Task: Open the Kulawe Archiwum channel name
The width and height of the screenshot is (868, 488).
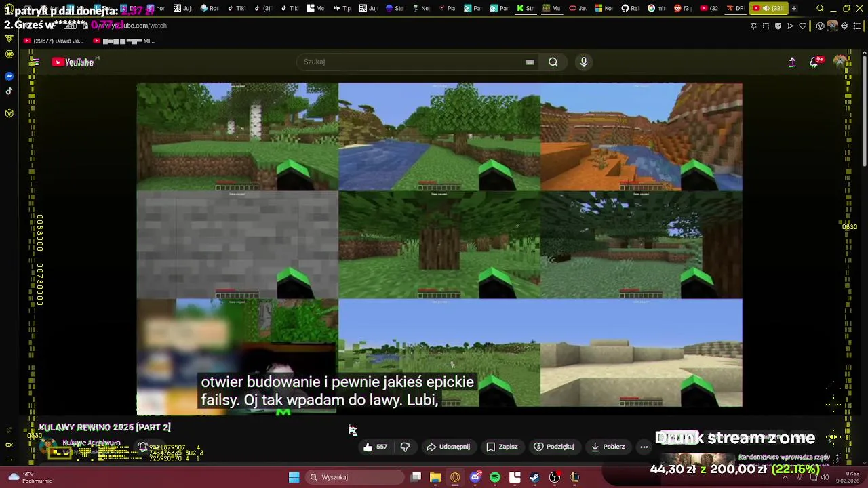Action: (92, 443)
